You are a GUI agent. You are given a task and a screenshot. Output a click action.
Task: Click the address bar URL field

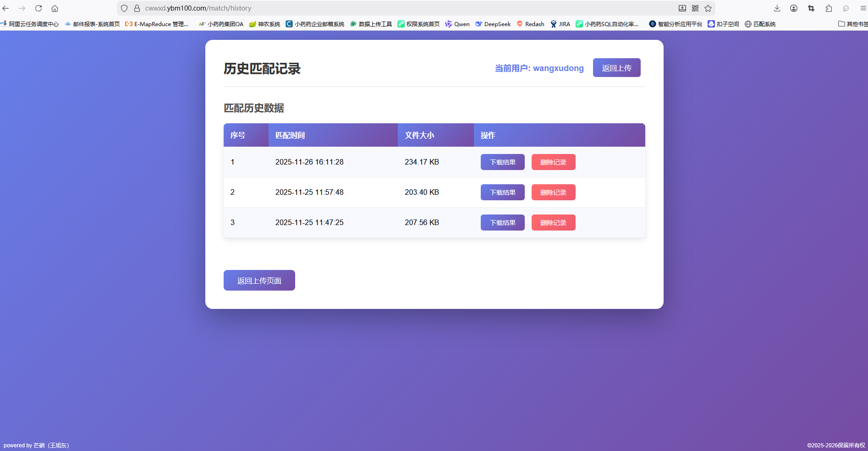(367, 8)
